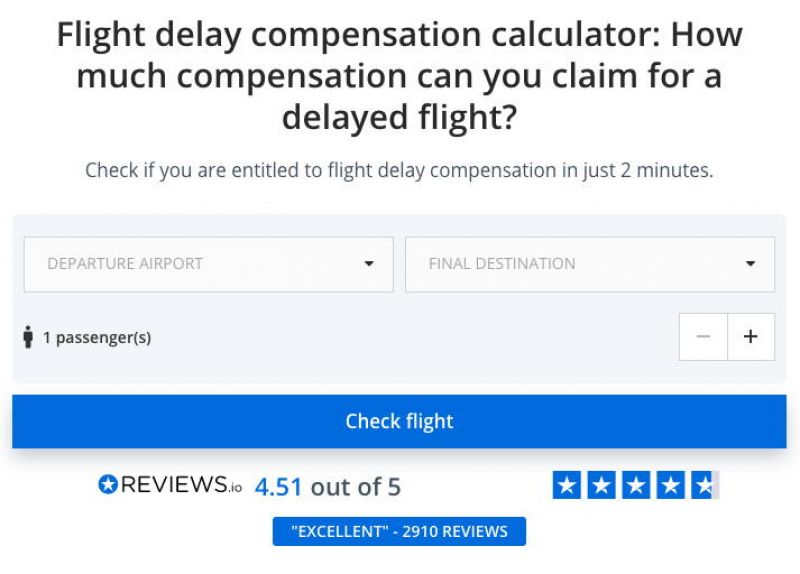The image size is (800, 574).
Task: Click the "1 passenger(s)" label
Action: [97, 338]
